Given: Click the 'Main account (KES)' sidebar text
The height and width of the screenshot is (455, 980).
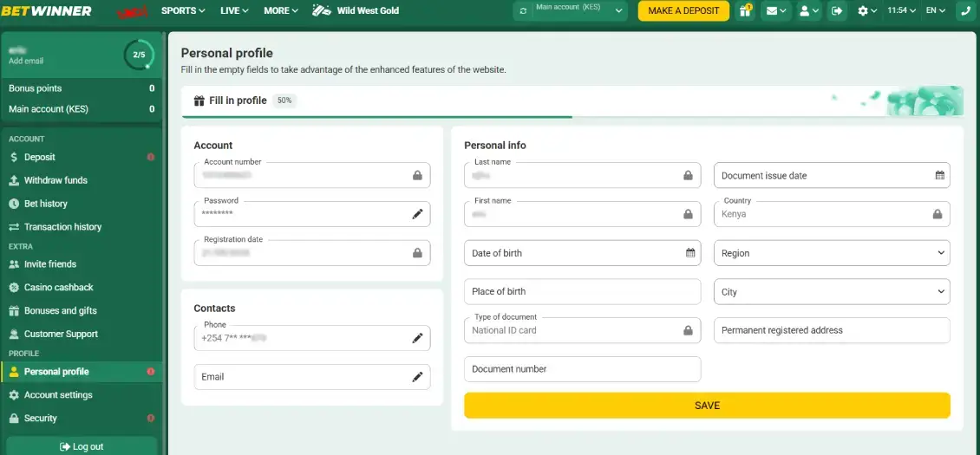Looking at the screenshot, I should pos(48,109).
